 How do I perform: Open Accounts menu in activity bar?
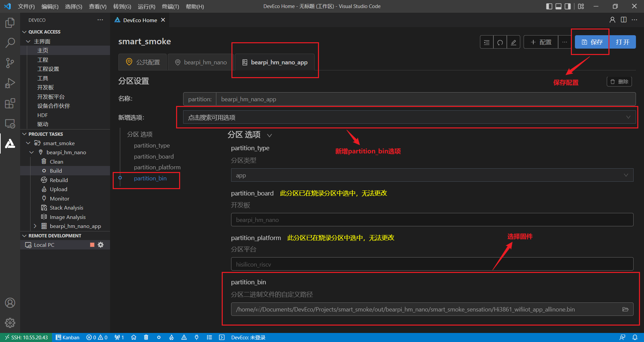point(10,303)
